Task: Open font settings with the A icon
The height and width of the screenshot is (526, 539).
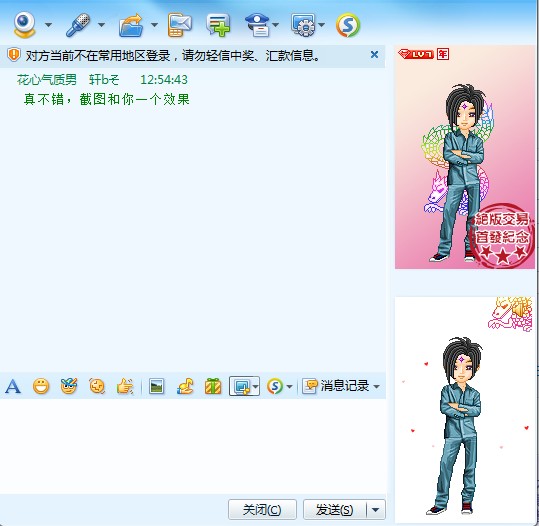Action: pyautogui.click(x=13, y=386)
